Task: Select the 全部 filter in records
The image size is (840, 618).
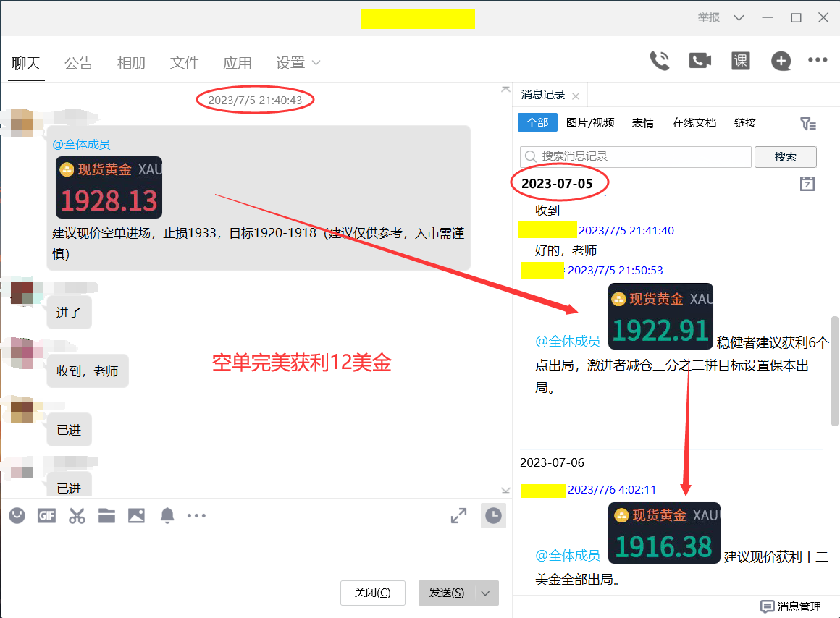Action: point(537,122)
